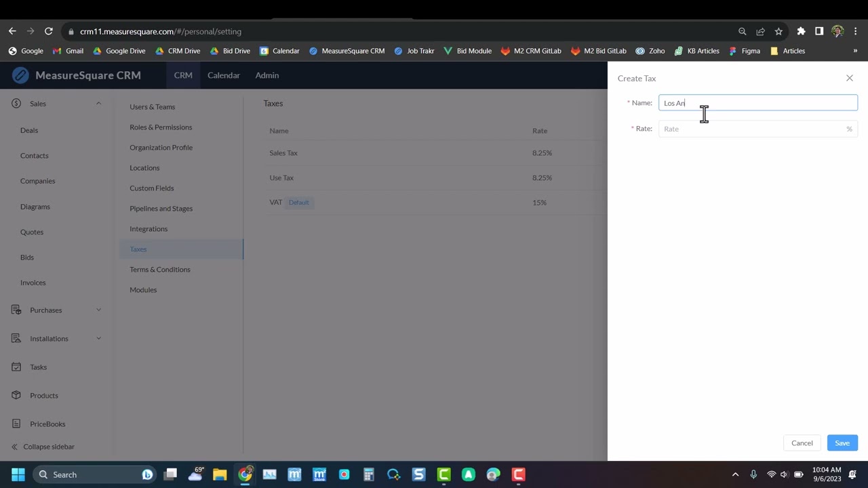Click the browser zoom magnifier icon
The width and height of the screenshot is (868, 488).
pyautogui.click(x=742, y=31)
